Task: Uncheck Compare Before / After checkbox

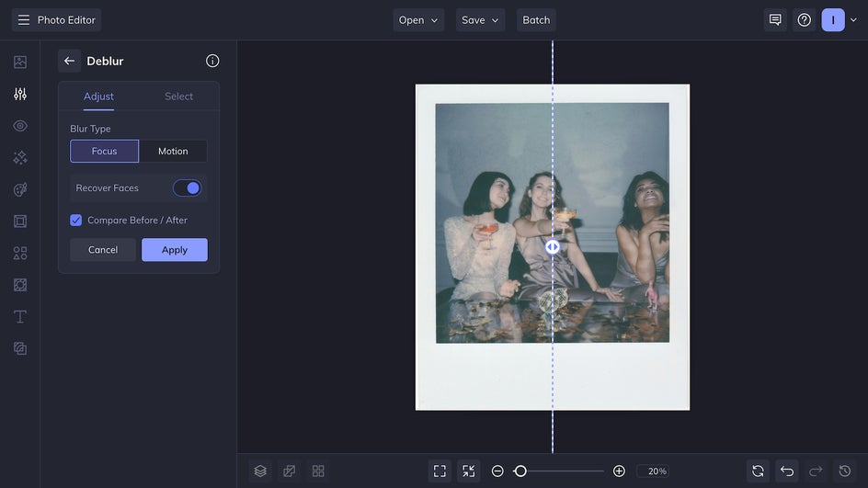Action: (x=75, y=221)
